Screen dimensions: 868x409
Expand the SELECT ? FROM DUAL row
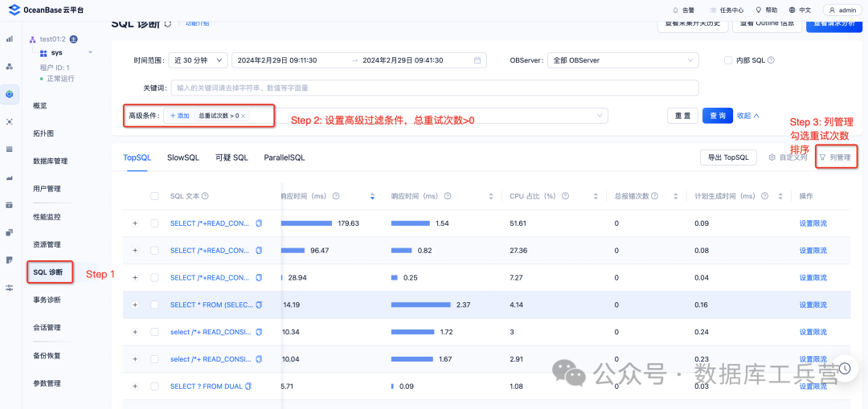click(x=134, y=386)
